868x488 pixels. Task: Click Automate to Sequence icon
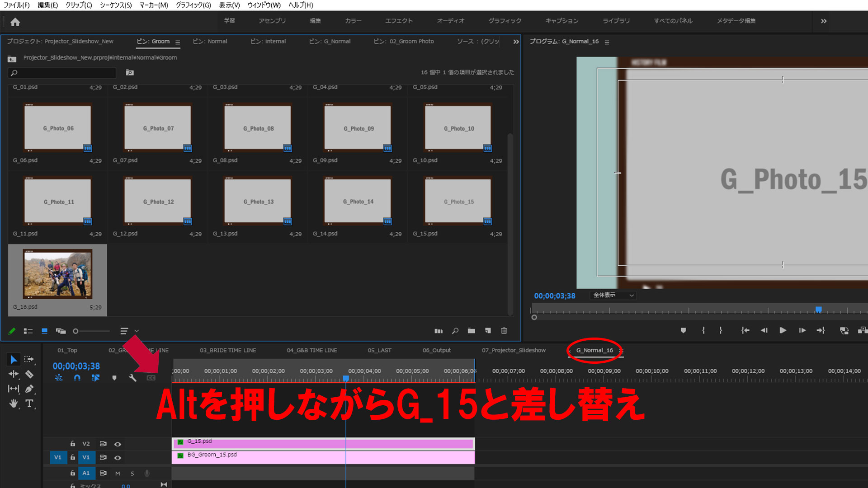point(439,331)
